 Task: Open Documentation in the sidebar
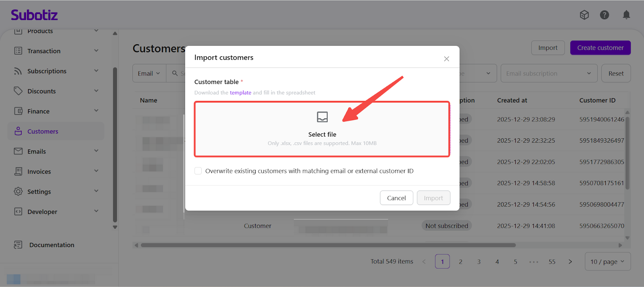tap(52, 245)
